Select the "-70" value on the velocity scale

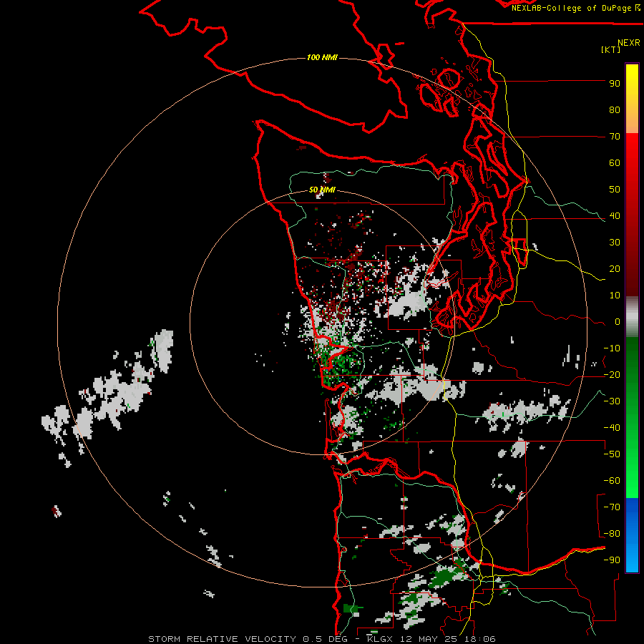[612, 507]
